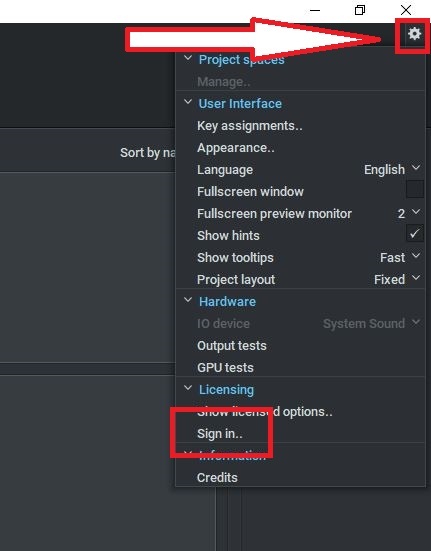Open Appearance settings entry
Screen dimensions: 431x551
pos(236,148)
